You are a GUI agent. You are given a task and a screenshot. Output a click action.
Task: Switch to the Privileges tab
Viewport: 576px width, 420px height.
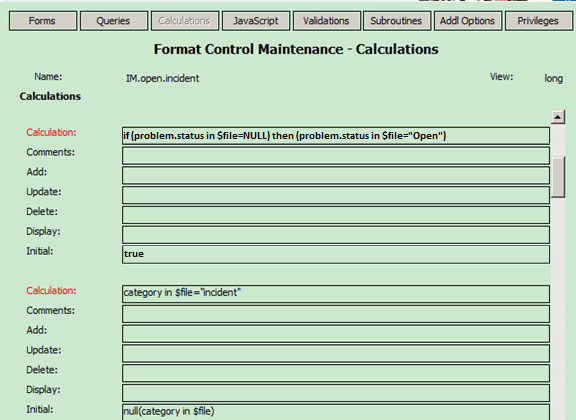click(x=539, y=21)
